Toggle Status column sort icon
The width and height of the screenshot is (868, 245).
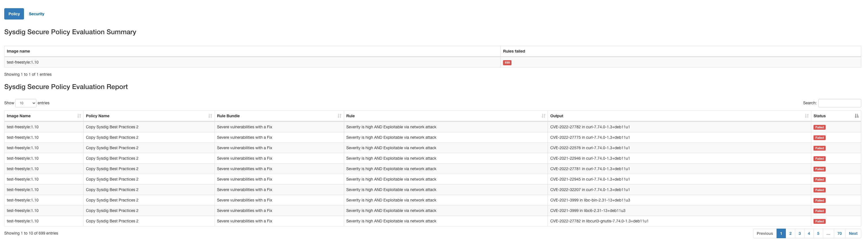coord(856,116)
